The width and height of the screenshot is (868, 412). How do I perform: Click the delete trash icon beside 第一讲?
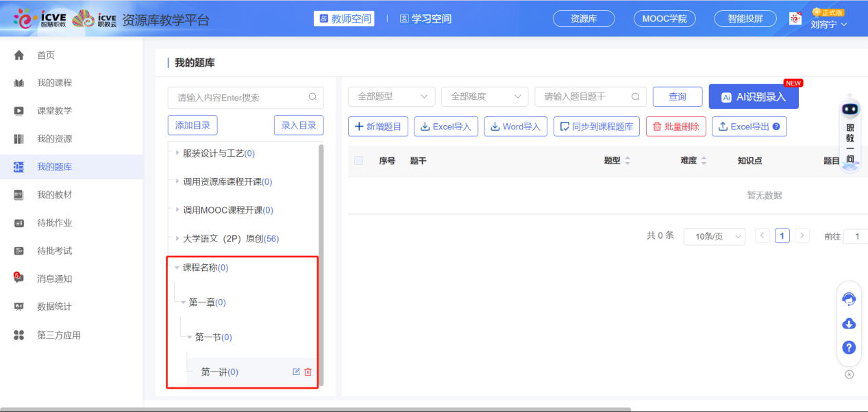coord(307,372)
